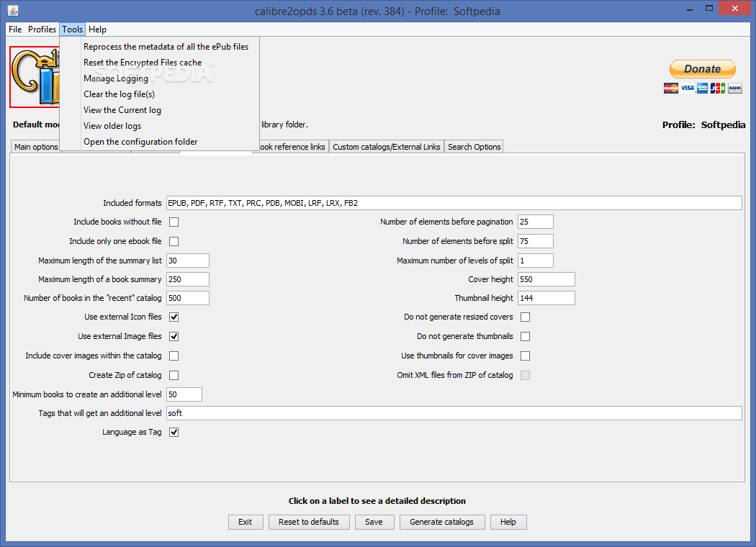Uncheck Use external Icon files

click(174, 317)
